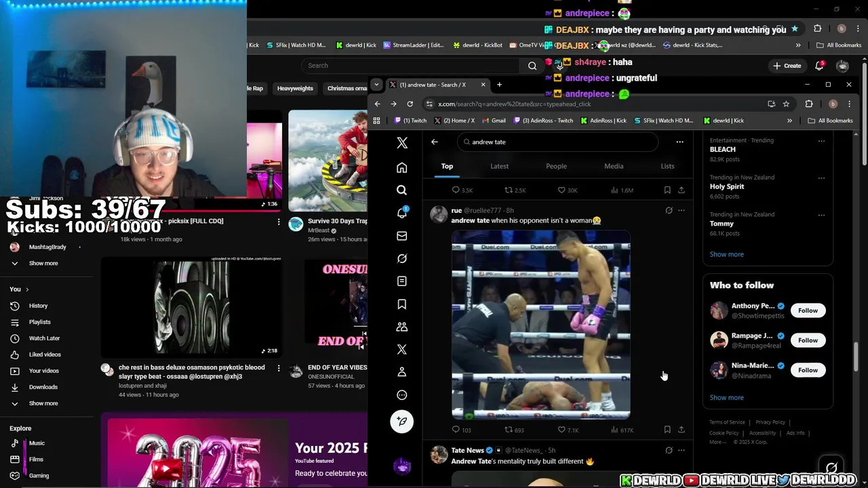
Task: Repost rue's tweet showing 693 reposts
Action: 514,430
